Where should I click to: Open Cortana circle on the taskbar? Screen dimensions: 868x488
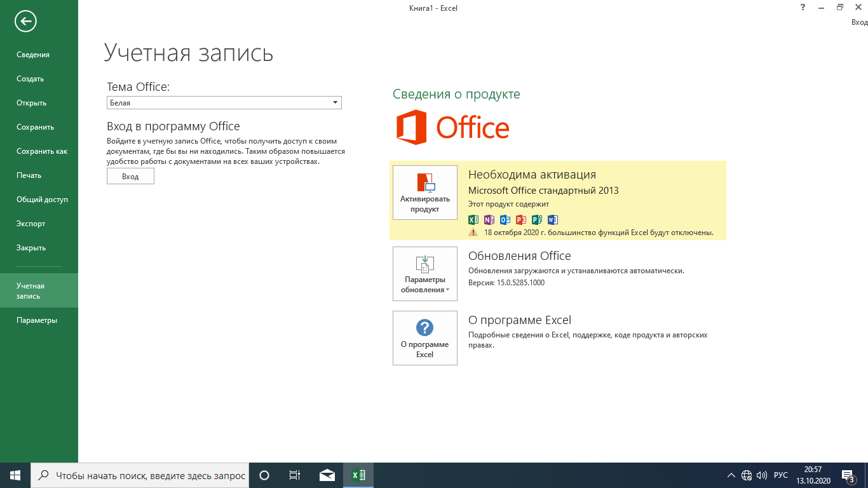coord(265,475)
